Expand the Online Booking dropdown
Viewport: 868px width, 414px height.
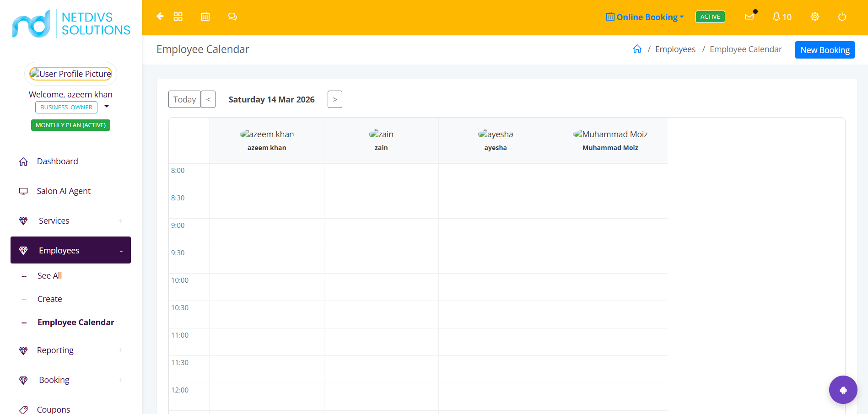645,17
